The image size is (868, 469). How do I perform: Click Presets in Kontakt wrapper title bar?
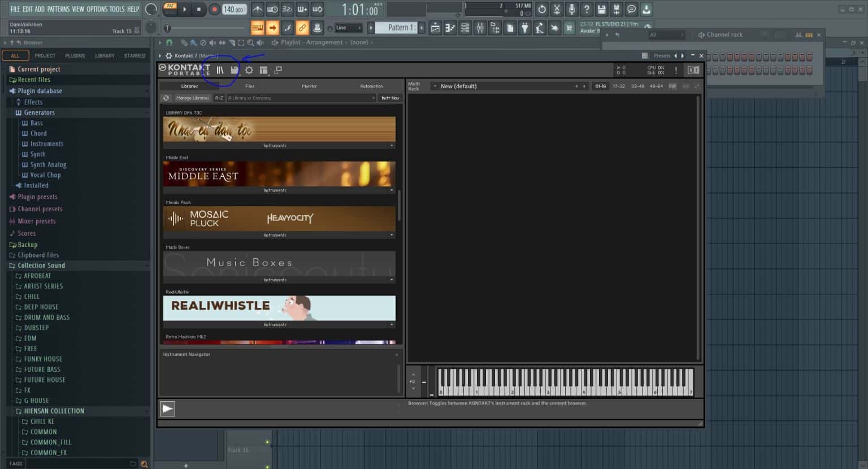(x=662, y=55)
